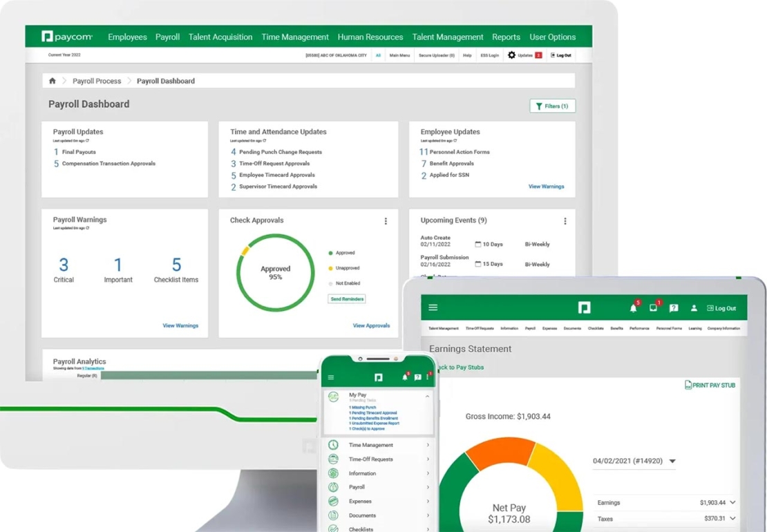Open the Time Management menu
Image resolution: width=767 pixels, height=532 pixels.
pos(295,37)
